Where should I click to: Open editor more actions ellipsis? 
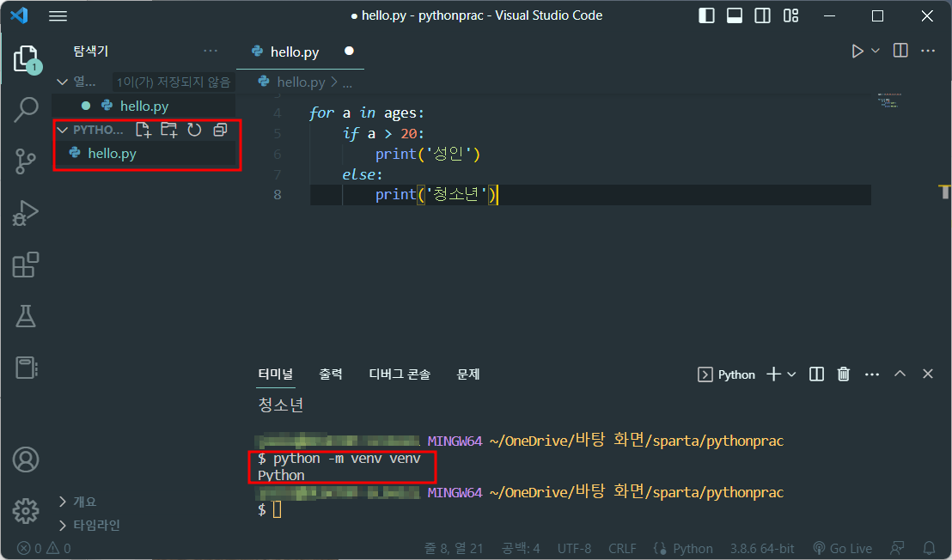(x=928, y=51)
